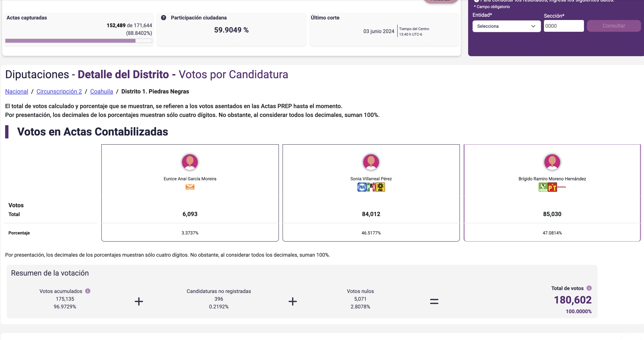
Task: Click Eunice Anaí García Moreira's avatar
Action: point(190,162)
